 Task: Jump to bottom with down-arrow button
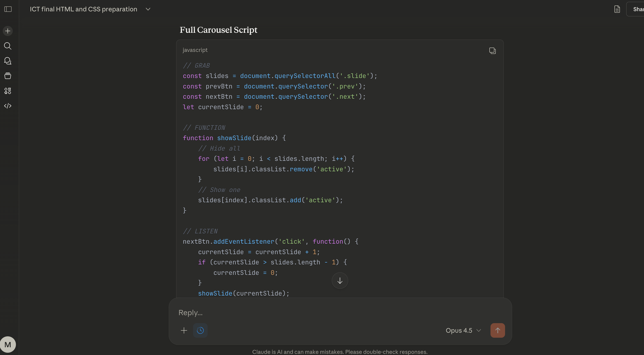click(x=340, y=281)
